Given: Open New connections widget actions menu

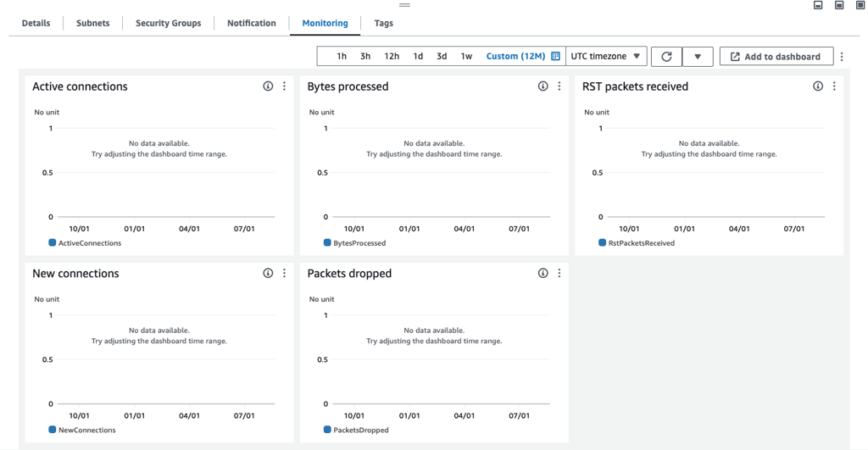Looking at the screenshot, I should [285, 274].
